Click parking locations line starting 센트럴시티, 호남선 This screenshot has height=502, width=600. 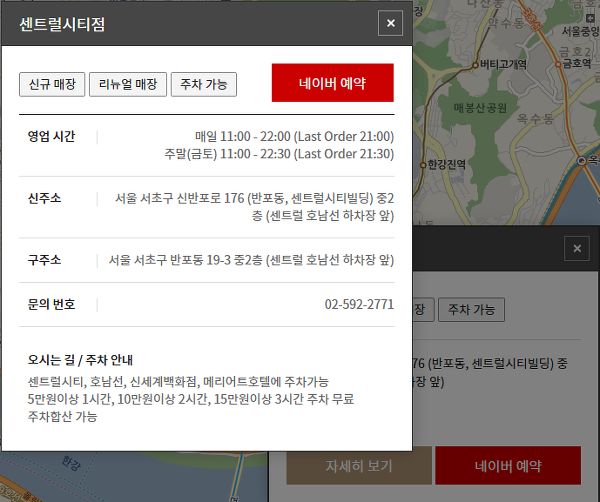pos(178,382)
